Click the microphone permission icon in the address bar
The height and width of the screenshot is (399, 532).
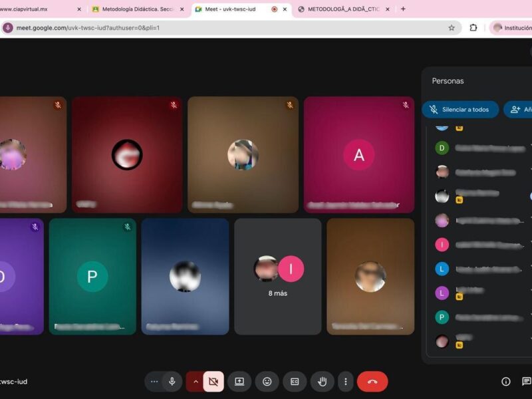click(x=8, y=28)
